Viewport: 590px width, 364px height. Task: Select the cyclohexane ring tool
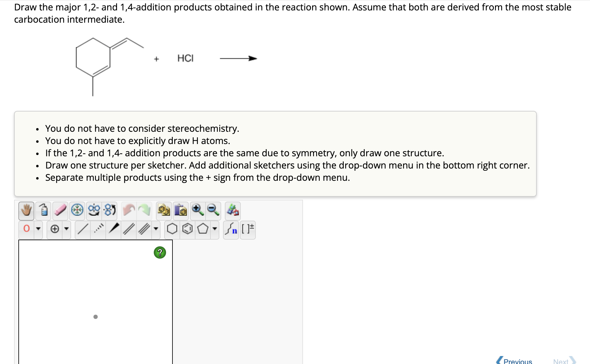pos(172,229)
